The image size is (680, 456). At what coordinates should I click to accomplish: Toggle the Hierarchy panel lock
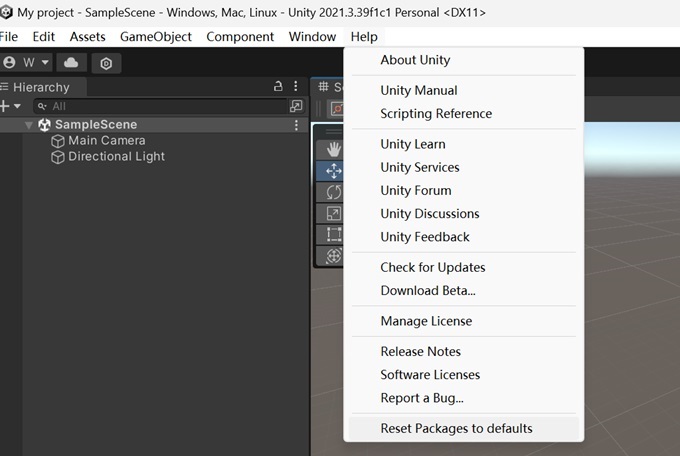(x=278, y=86)
